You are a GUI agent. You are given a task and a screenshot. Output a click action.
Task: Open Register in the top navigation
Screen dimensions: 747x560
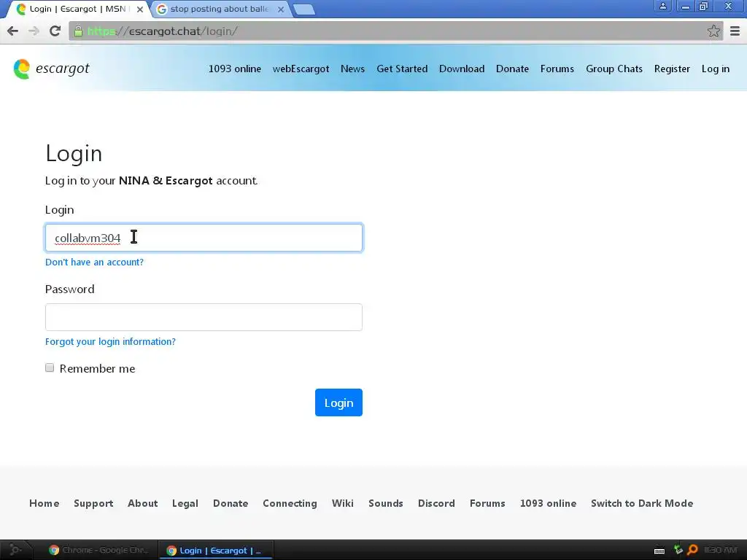tap(672, 69)
